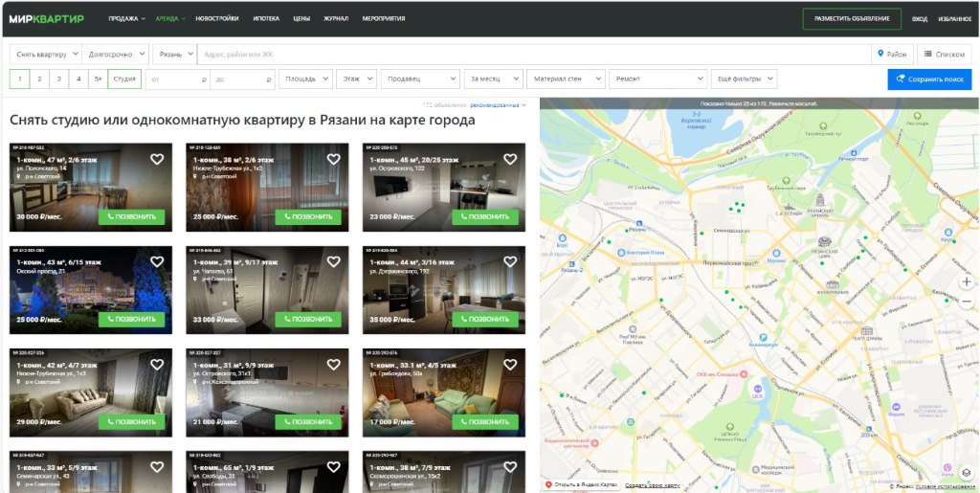
Task: Open the Аренда menu
Action: tap(170, 19)
